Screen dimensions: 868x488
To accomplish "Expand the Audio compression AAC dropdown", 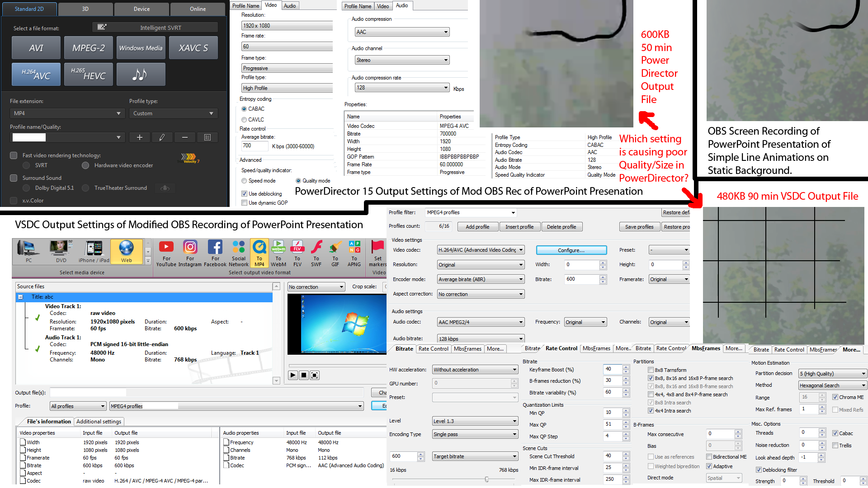I will tap(401, 32).
